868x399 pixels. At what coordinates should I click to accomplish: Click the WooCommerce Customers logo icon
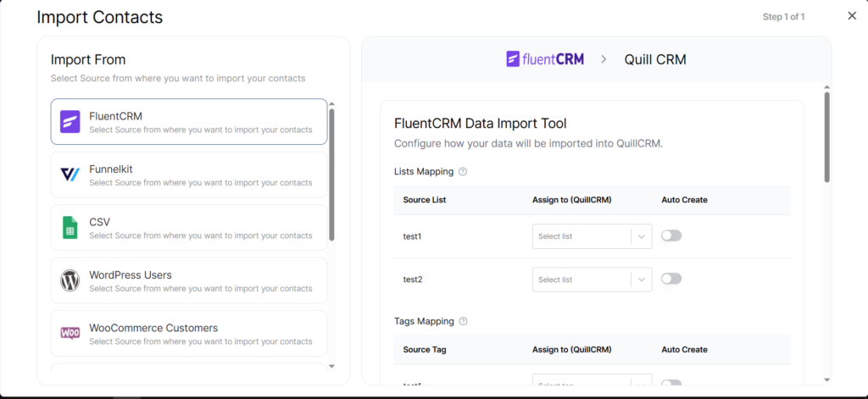(x=70, y=333)
